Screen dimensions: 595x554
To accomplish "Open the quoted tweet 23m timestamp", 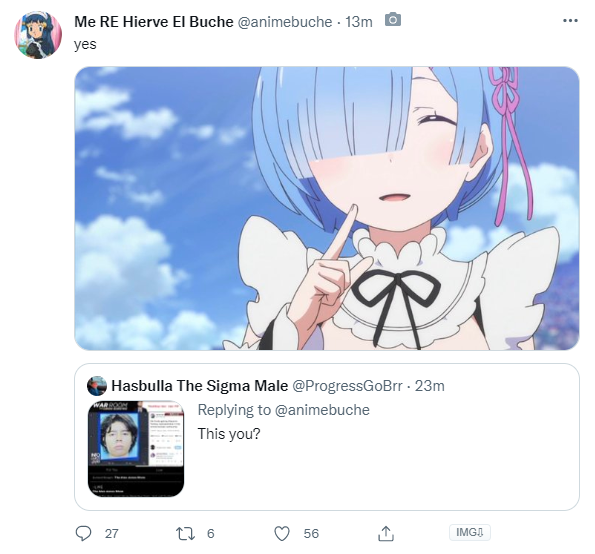I will point(430,386).
